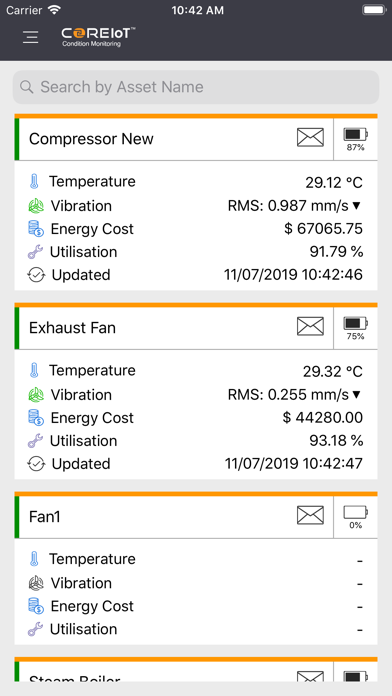Open the Fan1 asset card title
This screenshot has width=392, height=696.
45,517
